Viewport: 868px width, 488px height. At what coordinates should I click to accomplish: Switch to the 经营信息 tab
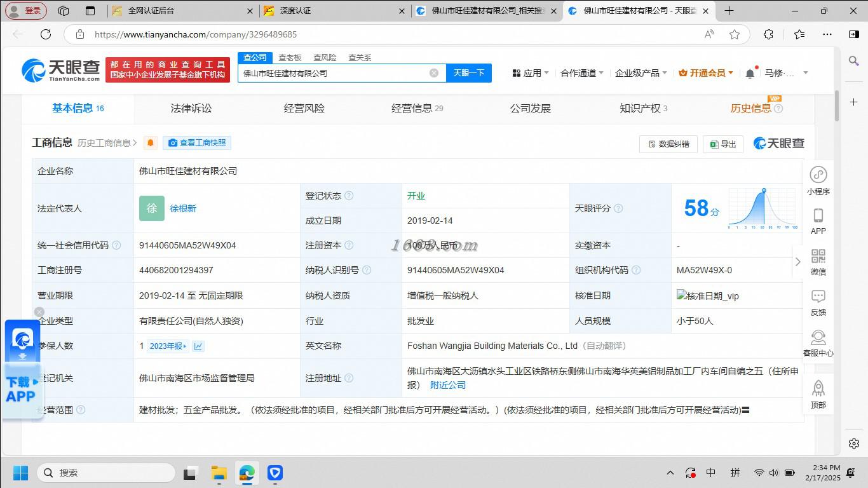pos(417,109)
